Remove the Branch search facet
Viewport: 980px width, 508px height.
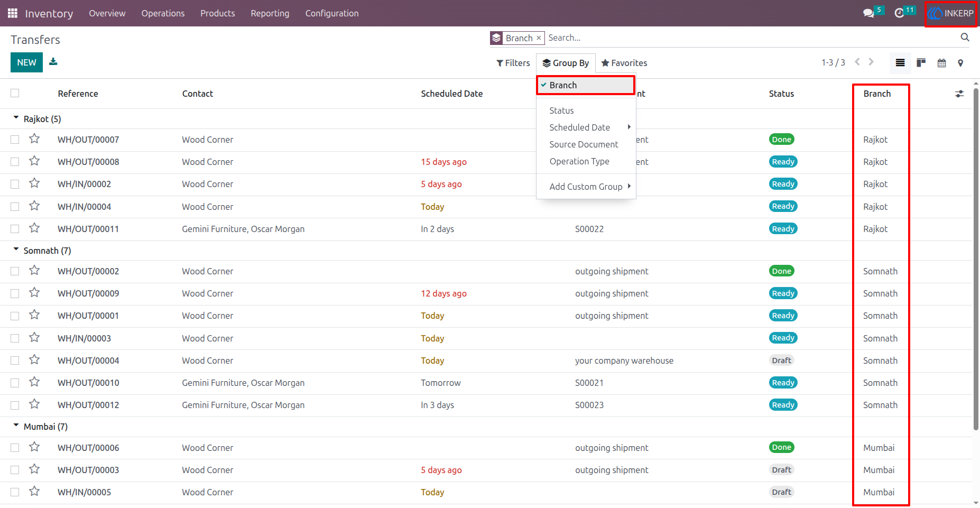click(539, 38)
